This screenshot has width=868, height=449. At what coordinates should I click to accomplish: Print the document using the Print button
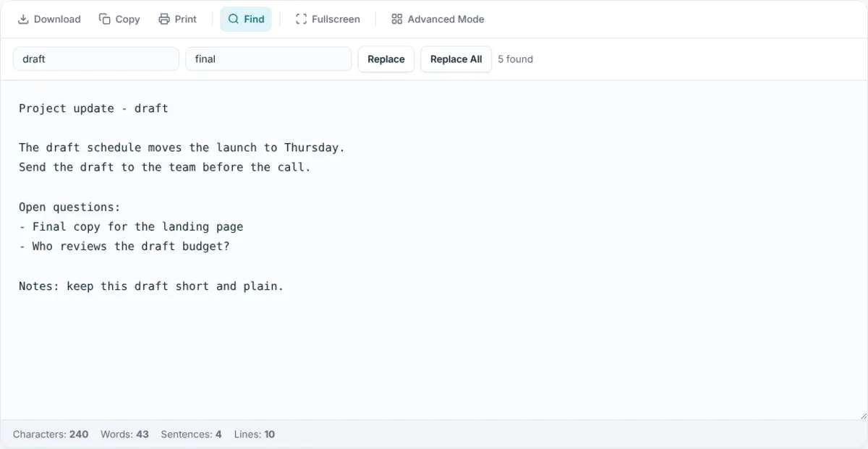pos(177,19)
